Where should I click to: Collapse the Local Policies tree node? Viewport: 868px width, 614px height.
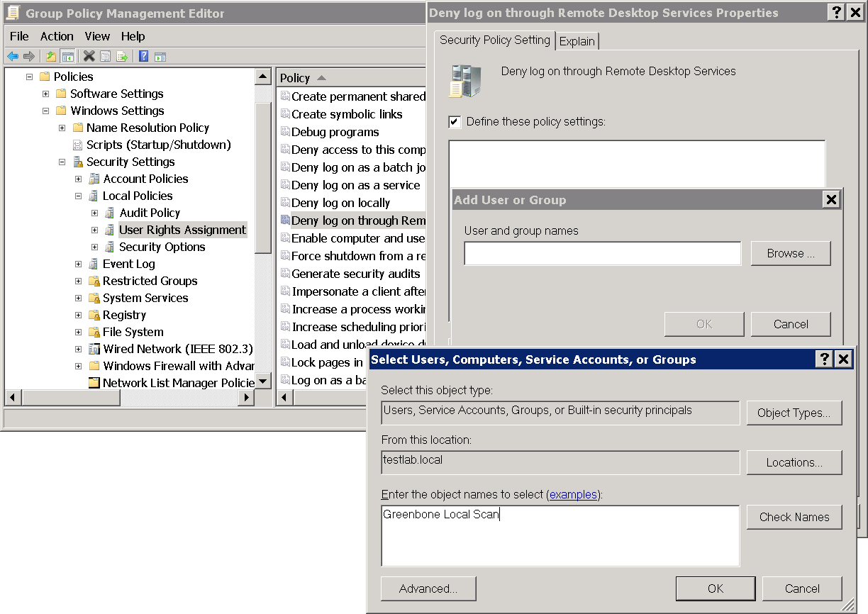(x=79, y=196)
